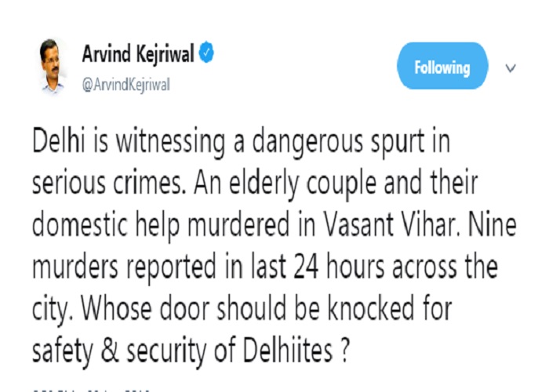The image size is (549, 392).
Task: Expand the chevron menu beside Following
Action: tap(511, 68)
